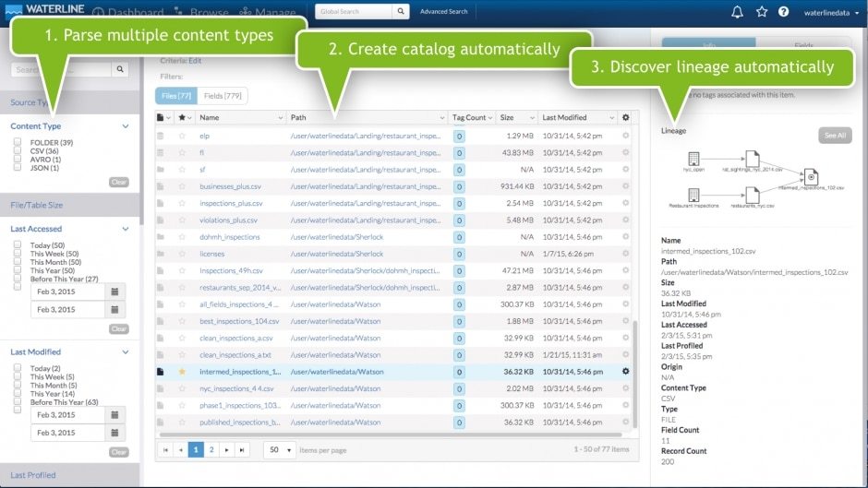Click the Global Search magnifier button
This screenshot has height=488, width=868.
pyautogui.click(x=401, y=12)
